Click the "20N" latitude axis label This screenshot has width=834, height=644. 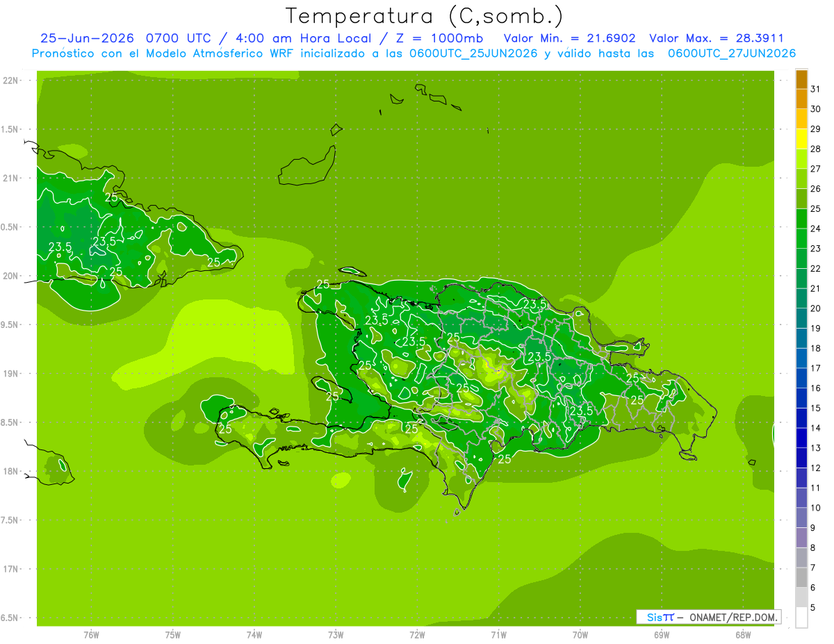(x=10, y=276)
